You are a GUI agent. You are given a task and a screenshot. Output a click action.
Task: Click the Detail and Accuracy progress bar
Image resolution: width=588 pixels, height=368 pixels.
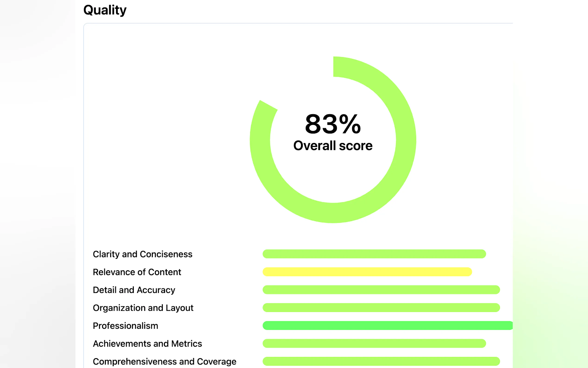tap(381, 290)
